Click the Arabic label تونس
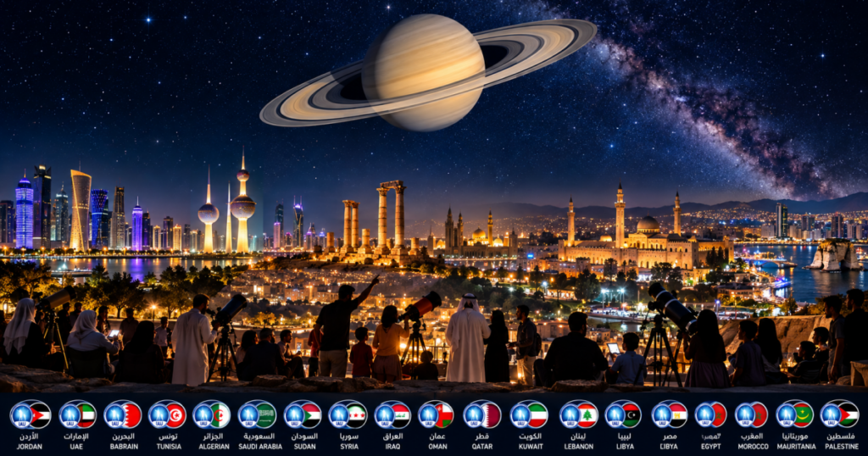868x456 pixels. (x=169, y=437)
